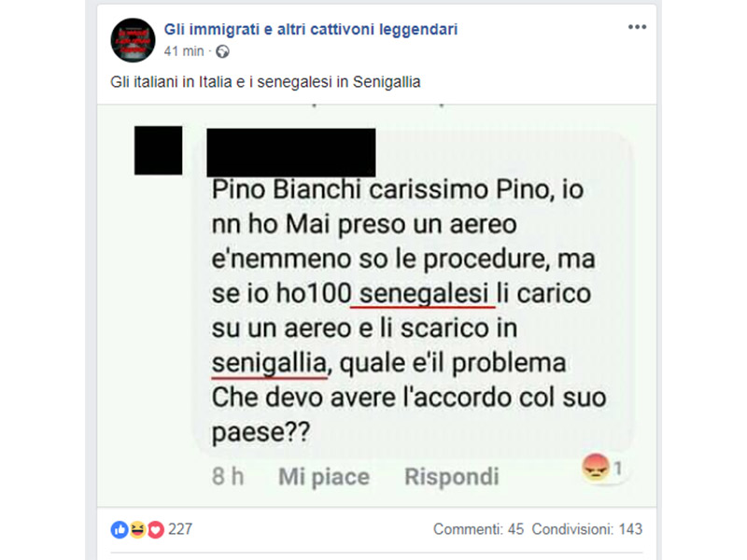This screenshot has width=747, height=560.
Task: Click the page profile picture avatar
Action: coord(133,40)
